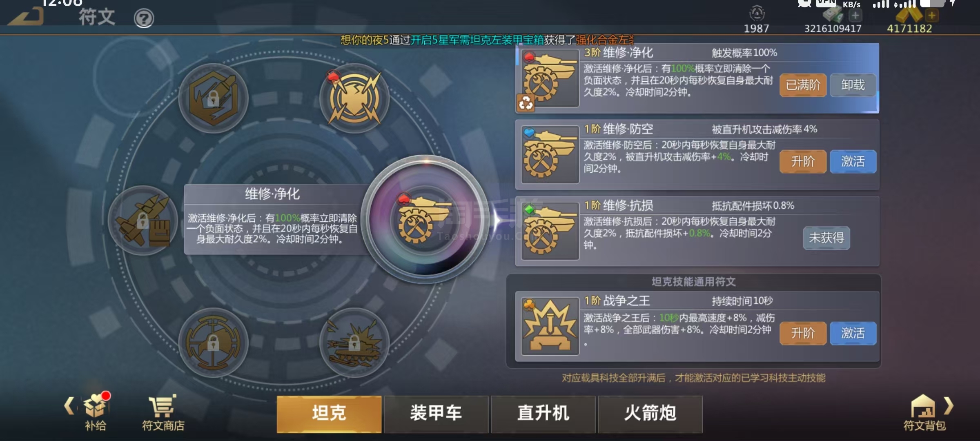Open the rune help question mark

(144, 18)
